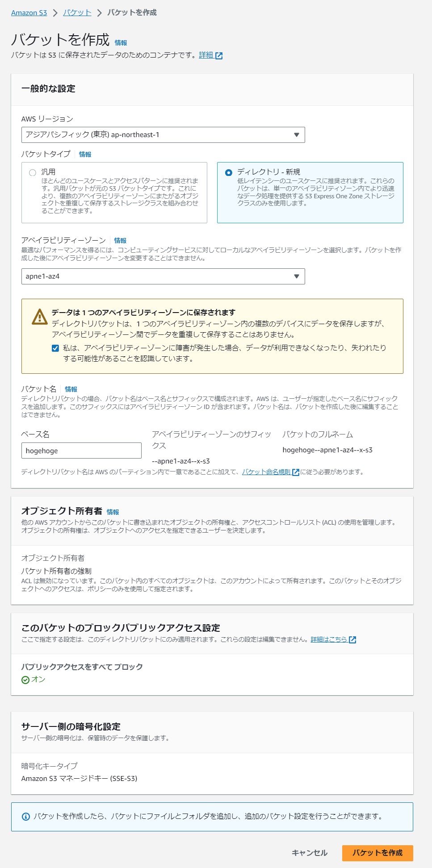432x868 pixels.
Task: Click the breadcrumb chevron after Amazon S3
Action: (55, 13)
